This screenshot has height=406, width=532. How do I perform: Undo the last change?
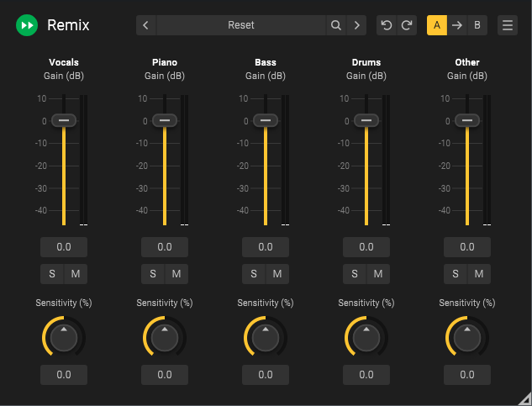(387, 25)
